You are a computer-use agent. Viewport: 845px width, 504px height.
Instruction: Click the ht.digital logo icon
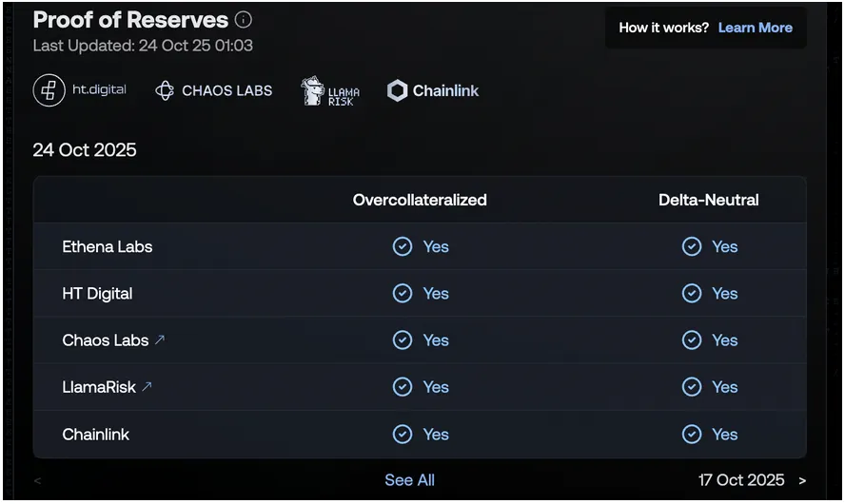click(x=49, y=90)
